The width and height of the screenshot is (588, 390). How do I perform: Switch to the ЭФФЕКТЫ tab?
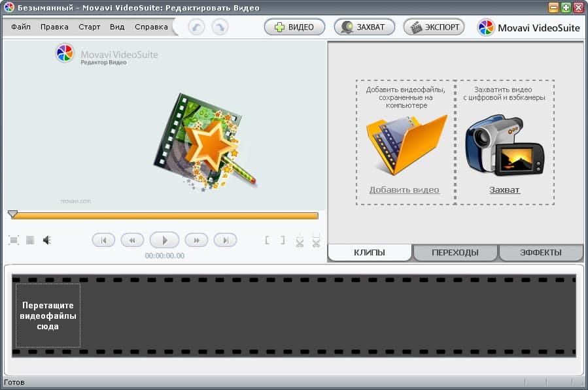coord(541,253)
